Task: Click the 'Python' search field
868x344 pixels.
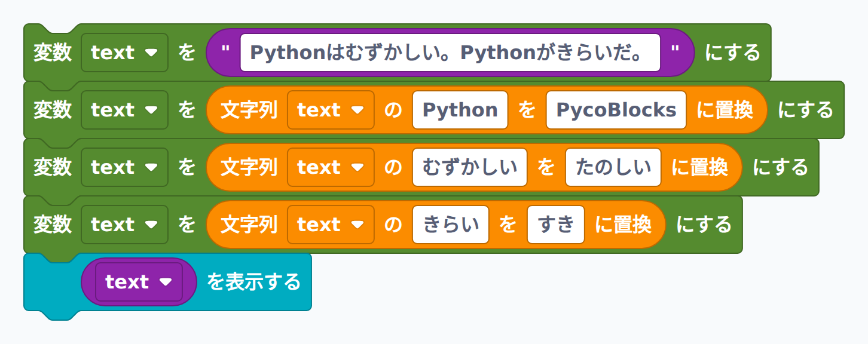Action: coord(460,110)
